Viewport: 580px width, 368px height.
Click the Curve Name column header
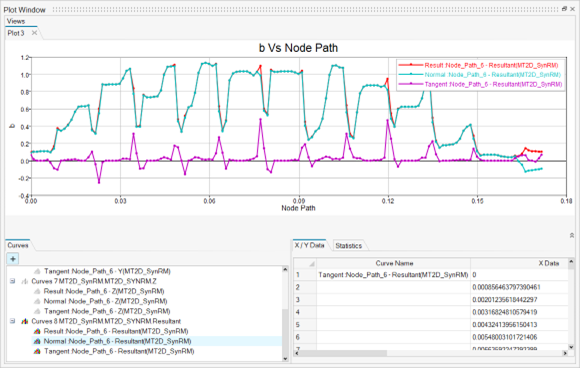[394, 263]
